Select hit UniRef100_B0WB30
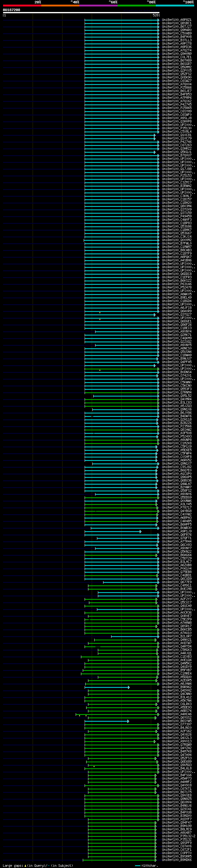Screen dimensions: 197x868 pyautogui.click(x=177, y=528)
